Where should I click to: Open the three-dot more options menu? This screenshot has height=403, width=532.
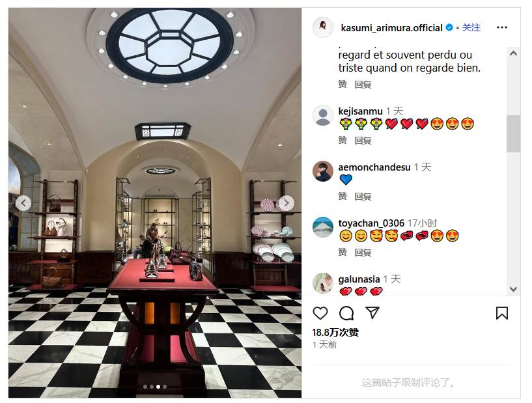click(502, 27)
